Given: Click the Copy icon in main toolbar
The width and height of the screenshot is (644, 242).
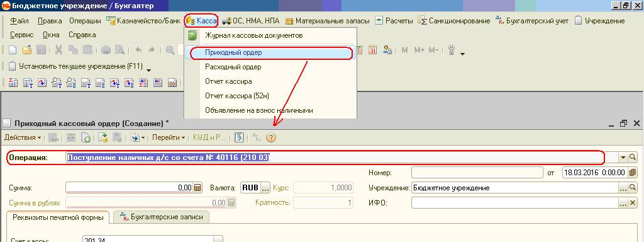Looking at the screenshot, I should coord(73,50).
